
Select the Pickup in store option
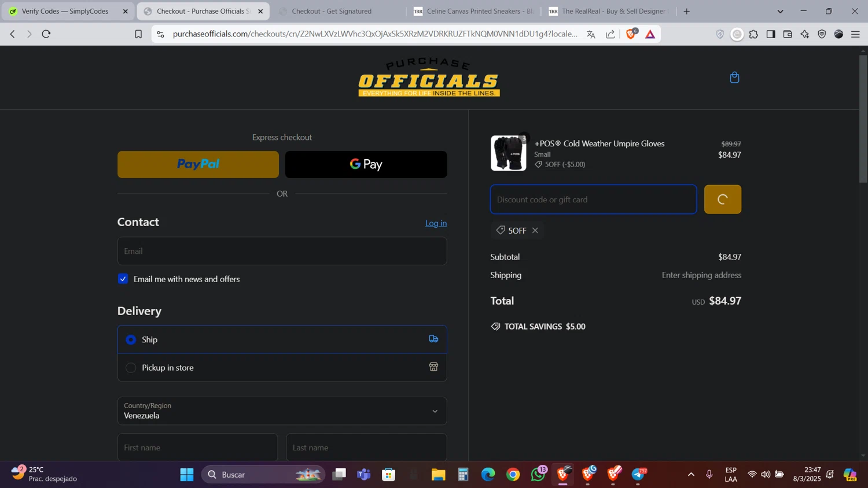282,367
